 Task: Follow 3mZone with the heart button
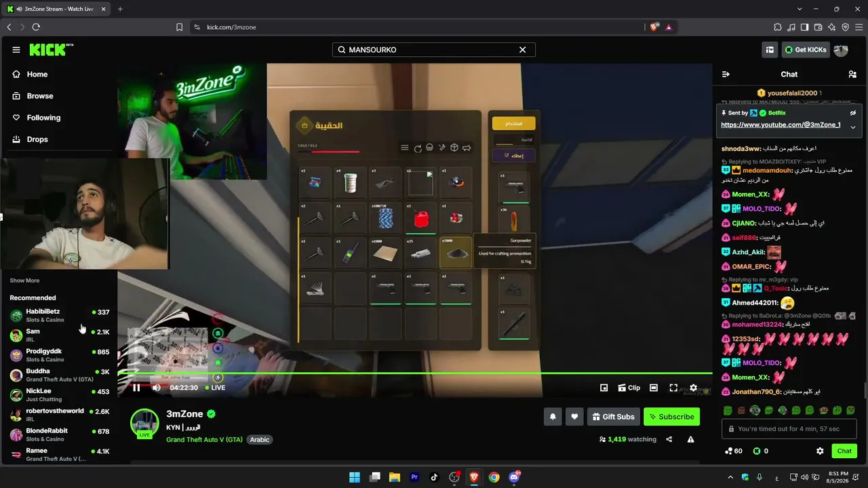pyautogui.click(x=574, y=417)
